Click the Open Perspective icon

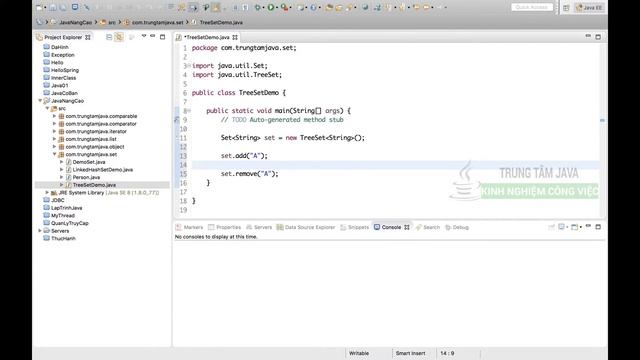(x=566, y=8)
